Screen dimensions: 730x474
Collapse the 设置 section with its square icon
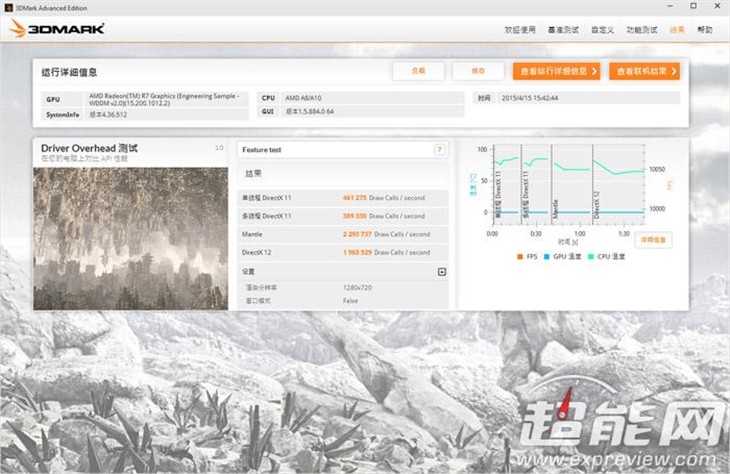442,271
